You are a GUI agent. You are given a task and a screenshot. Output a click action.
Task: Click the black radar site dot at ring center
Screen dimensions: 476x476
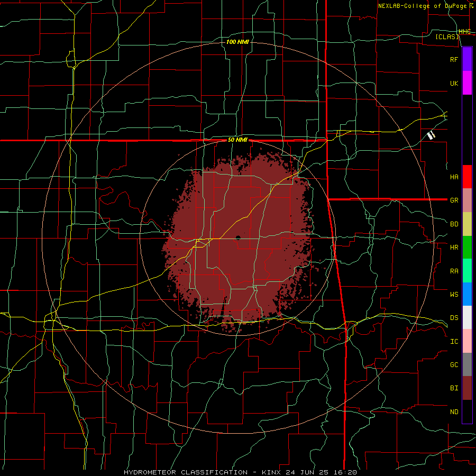point(238,237)
